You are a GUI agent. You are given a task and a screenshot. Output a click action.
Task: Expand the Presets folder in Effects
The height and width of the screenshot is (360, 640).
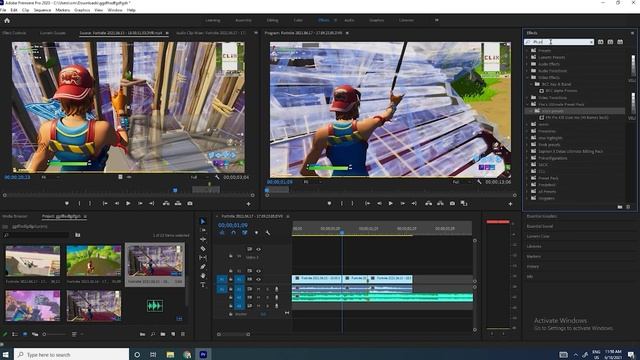(x=527, y=51)
